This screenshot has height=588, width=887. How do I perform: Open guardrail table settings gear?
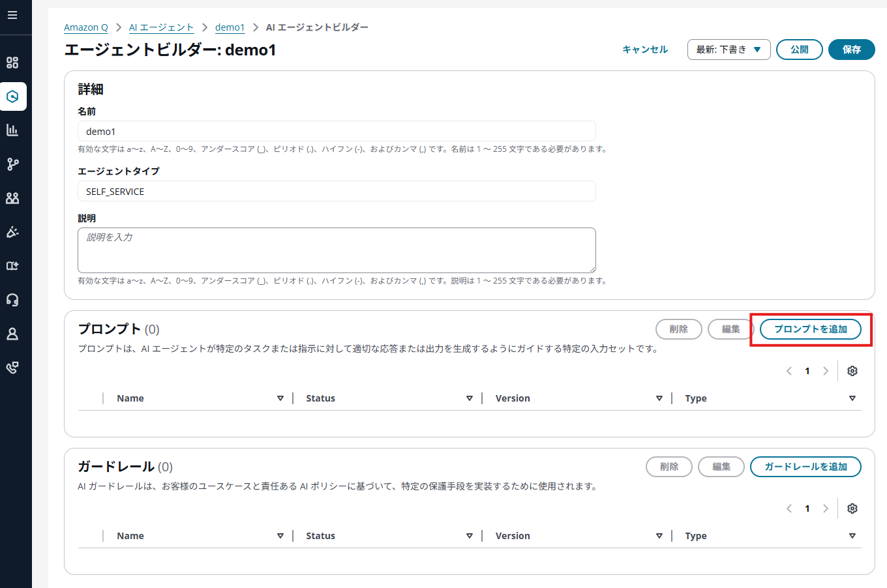[852, 508]
